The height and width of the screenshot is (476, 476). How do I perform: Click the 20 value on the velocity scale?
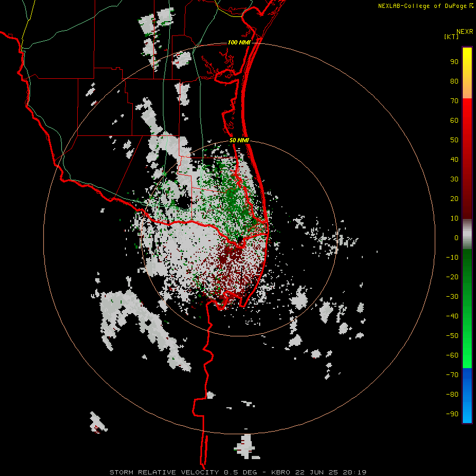454,199
